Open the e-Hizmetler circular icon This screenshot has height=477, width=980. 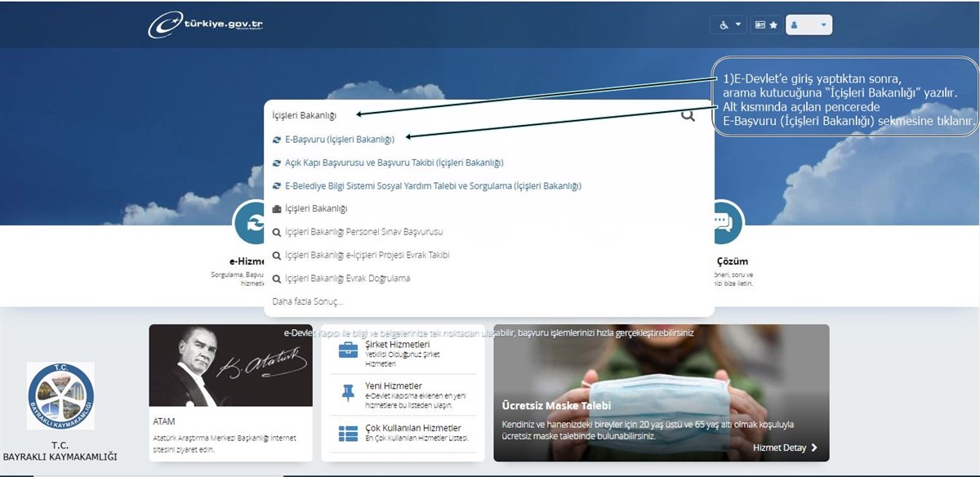coord(252,223)
